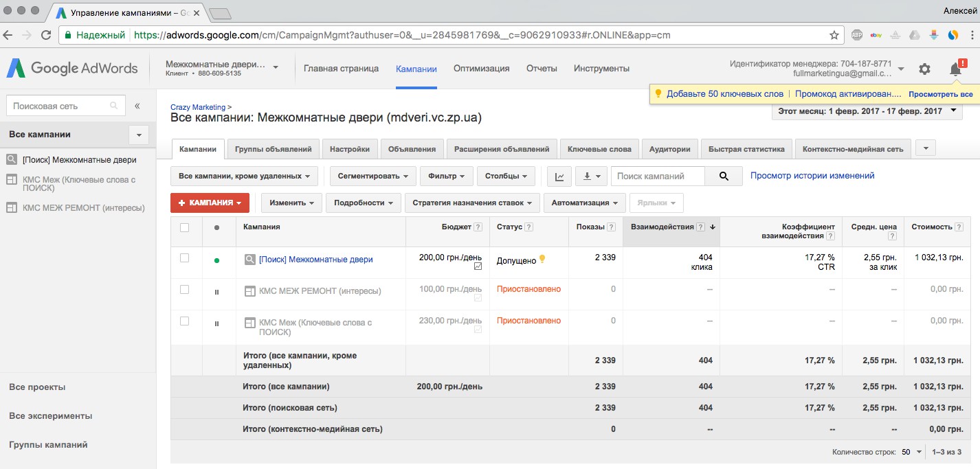Bookmark the page with star icon
Image resolution: width=980 pixels, height=469 pixels.
pos(834,35)
